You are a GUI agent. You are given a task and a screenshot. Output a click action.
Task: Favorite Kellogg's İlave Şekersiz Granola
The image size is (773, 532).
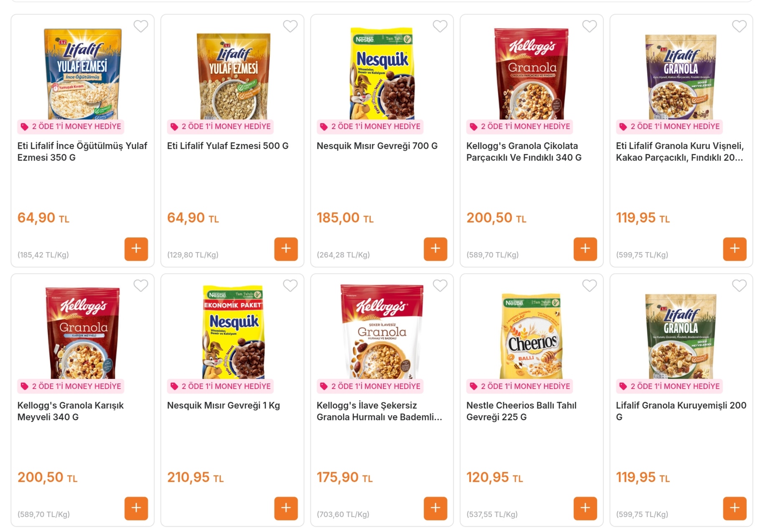[440, 286]
